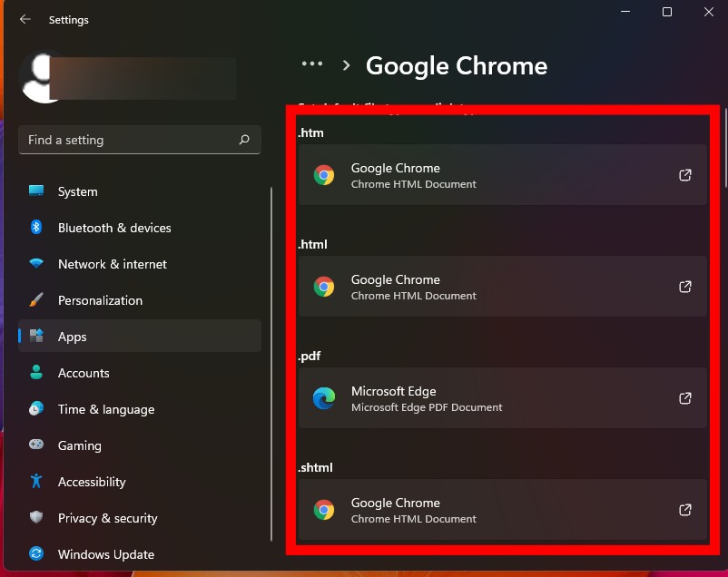Screen dimensions: 728x577
Task: Maximize the Settings window
Action: coord(666,12)
